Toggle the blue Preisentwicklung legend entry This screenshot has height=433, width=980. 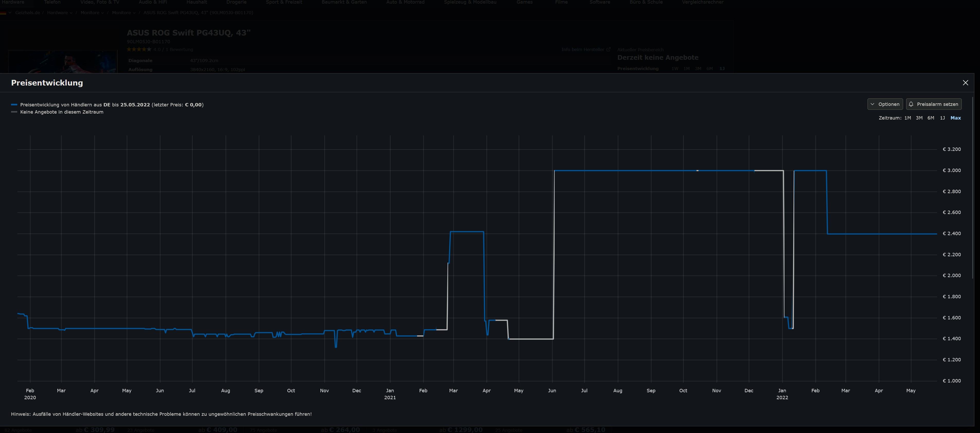pyautogui.click(x=107, y=105)
